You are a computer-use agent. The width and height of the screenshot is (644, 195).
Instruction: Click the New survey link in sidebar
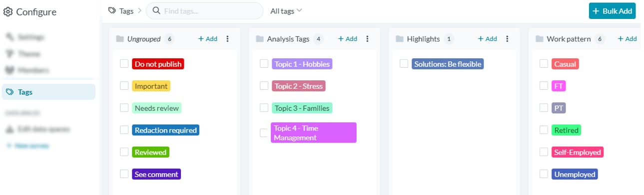tap(27, 146)
